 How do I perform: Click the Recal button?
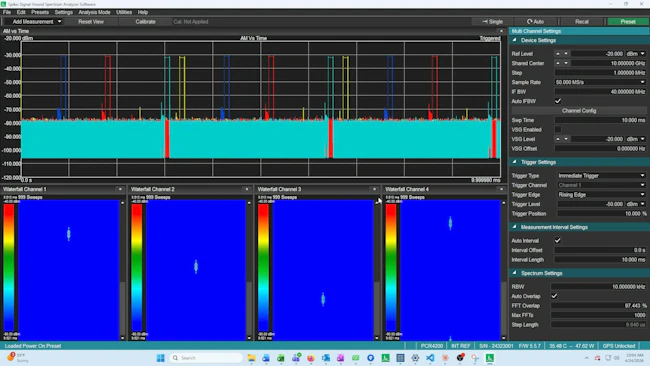coord(582,22)
